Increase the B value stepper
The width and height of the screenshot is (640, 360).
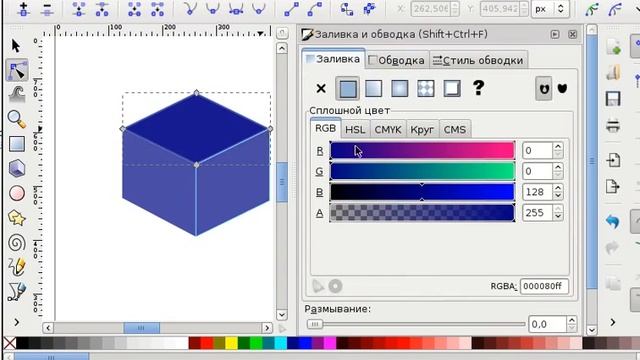click(x=558, y=188)
